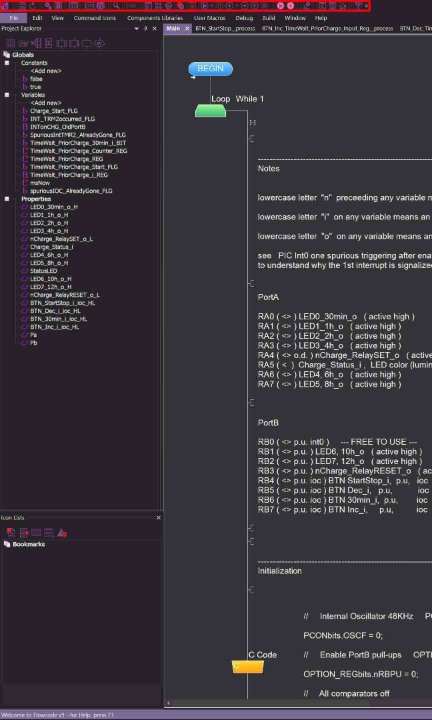Select the constant named false
Screen dimensions: 432x720
[36, 79]
